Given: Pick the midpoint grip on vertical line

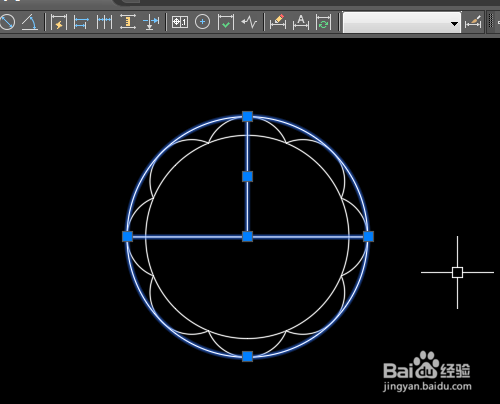Looking at the screenshot, I should [247, 177].
